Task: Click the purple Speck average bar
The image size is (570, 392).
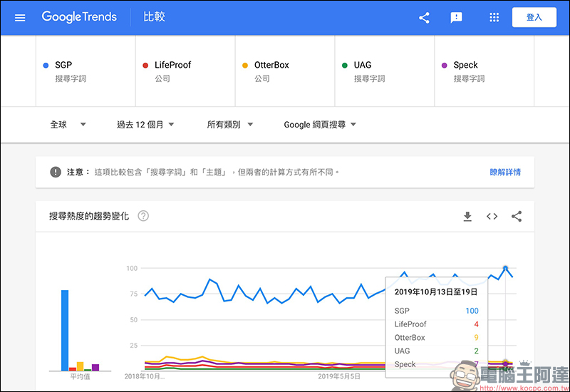Action: [95, 367]
